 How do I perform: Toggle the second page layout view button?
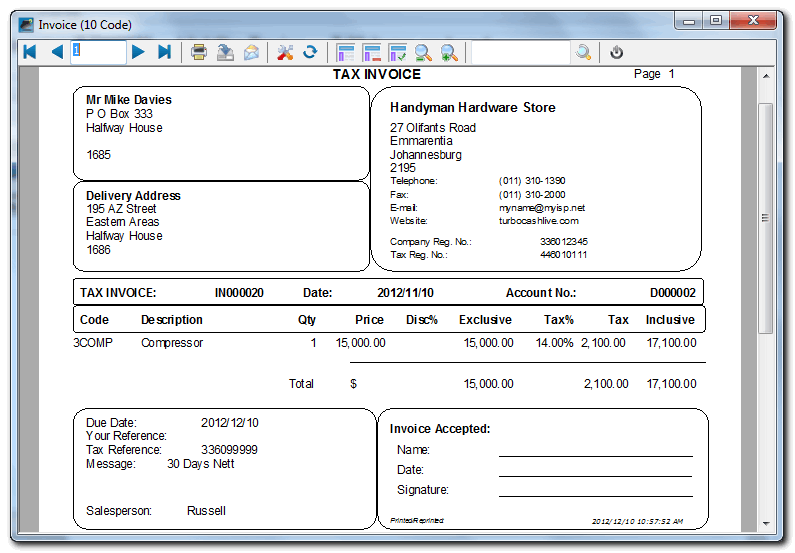372,52
